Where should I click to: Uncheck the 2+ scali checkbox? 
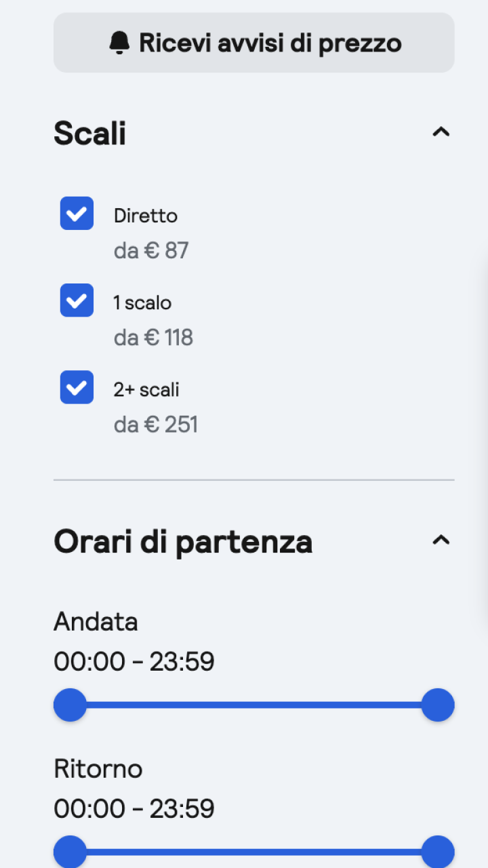click(x=77, y=387)
